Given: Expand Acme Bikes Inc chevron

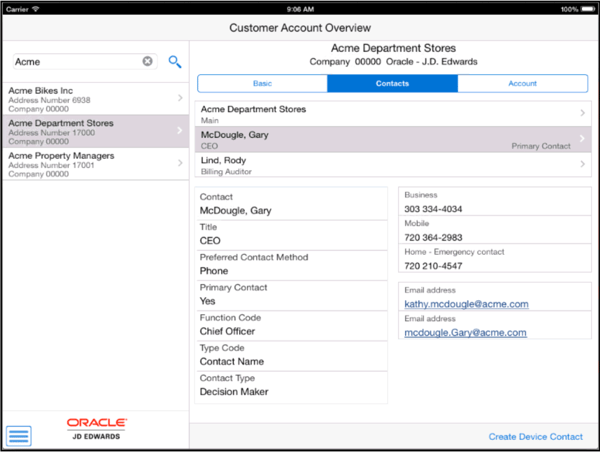Looking at the screenshot, I should pos(180,98).
